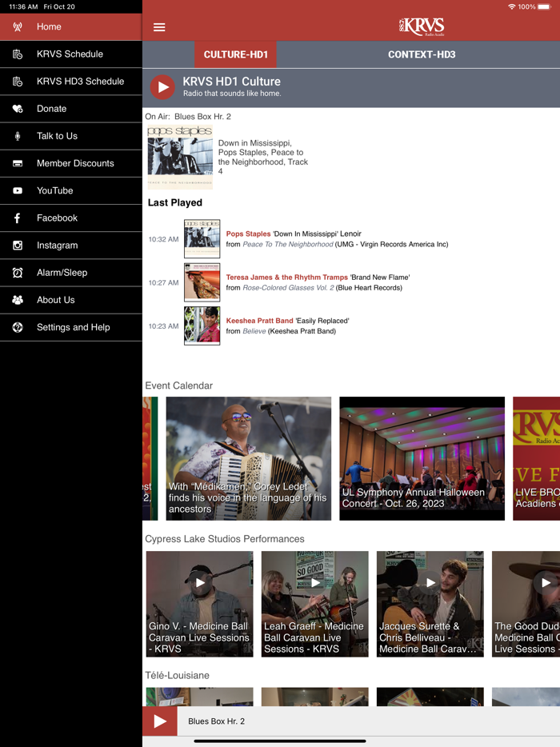Switch to CULTURE-HD1 tab
This screenshot has height=747, width=560.
coord(235,54)
